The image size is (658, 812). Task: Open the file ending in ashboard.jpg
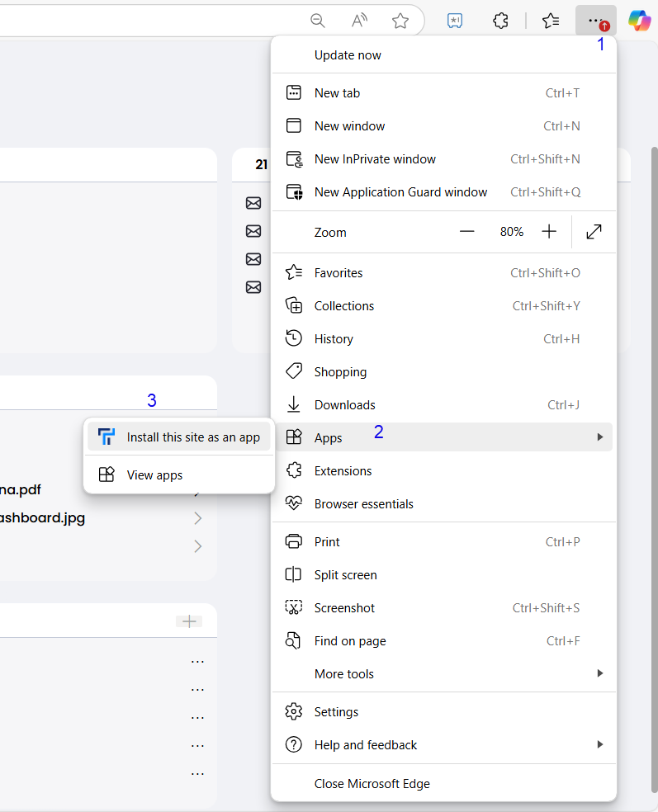42,518
